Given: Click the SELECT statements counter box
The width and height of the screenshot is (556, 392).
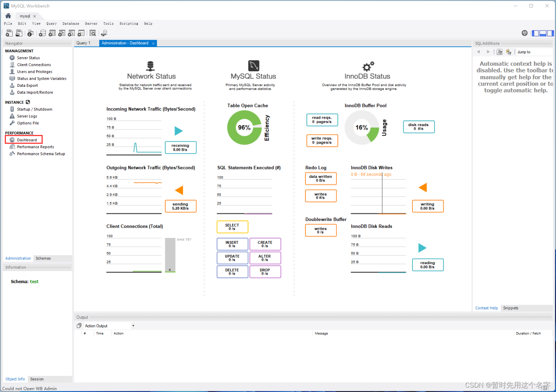Looking at the screenshot, I should (x=233, y=227).
